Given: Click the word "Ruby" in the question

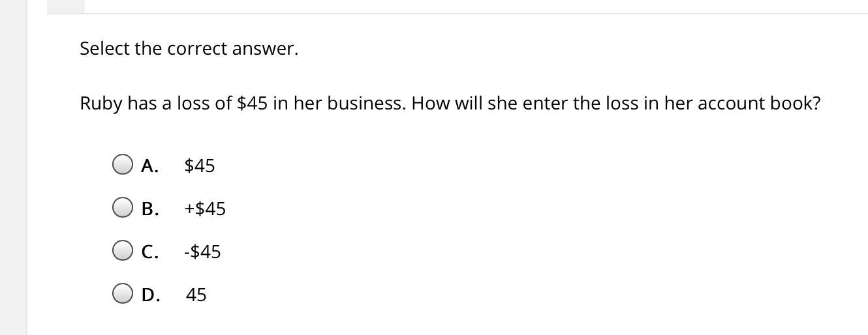Looking at the screenshot, I should pos(101,104).
